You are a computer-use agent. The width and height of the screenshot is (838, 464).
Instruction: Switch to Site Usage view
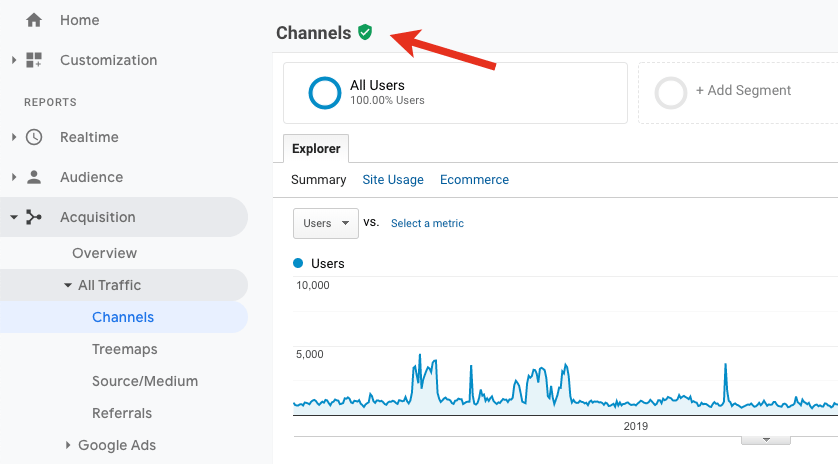coord(393,180)
